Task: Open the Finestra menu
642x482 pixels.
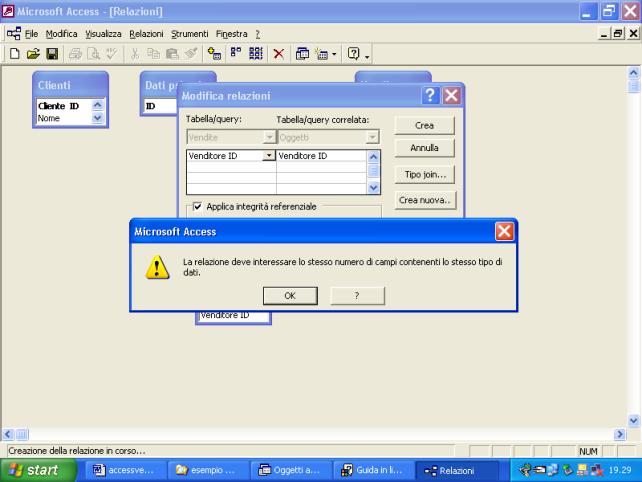Action: [x=232, y=34]
